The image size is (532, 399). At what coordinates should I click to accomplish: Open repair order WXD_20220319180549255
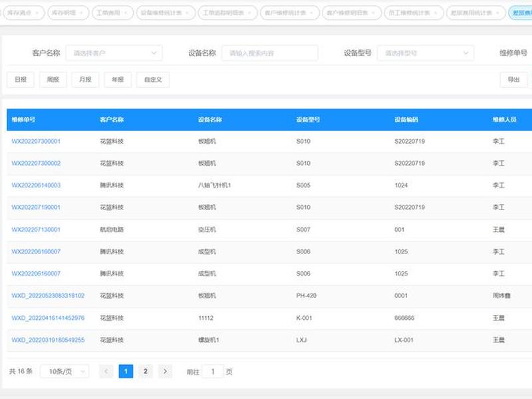pyautogui.click(x=48, y=340)
